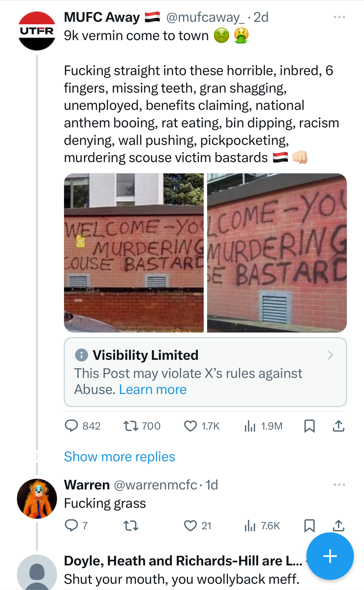Like Warren's Fucking grass reply
The width and height of the screenshot is (364, 590).
190,526
